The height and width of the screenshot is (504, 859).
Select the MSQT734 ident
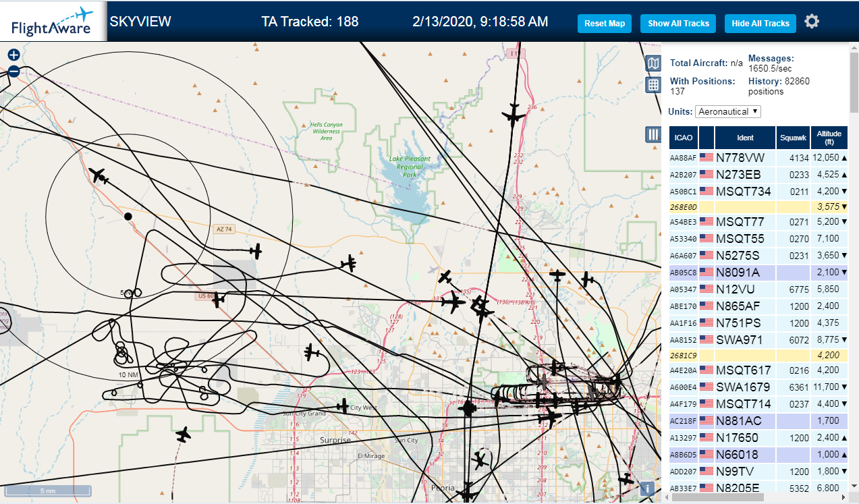click(743, 191)
